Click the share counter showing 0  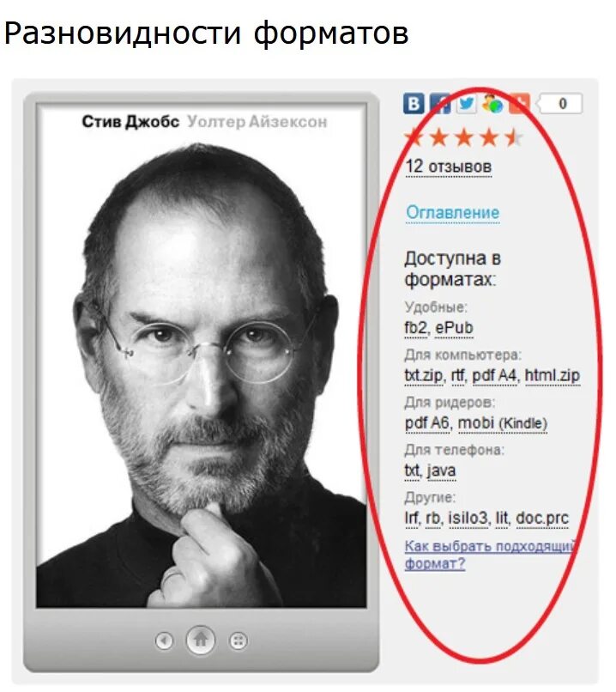click(559, 104)
